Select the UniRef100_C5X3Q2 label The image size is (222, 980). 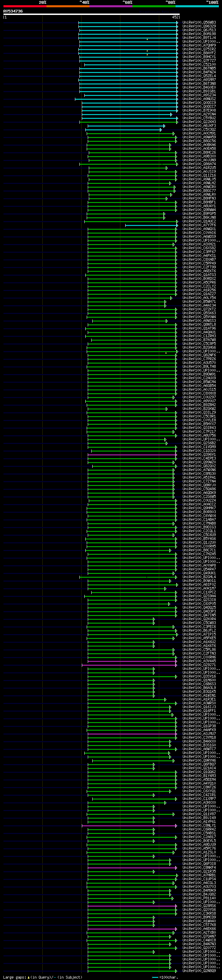(199, 130)
